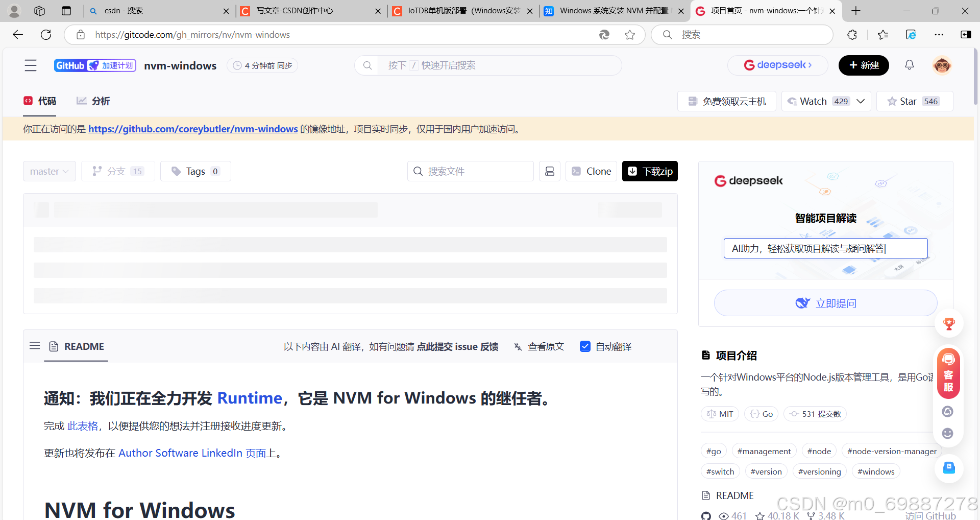
Task: Click the #node-version-manager topic tag
Action: click(x=892, y=451)
